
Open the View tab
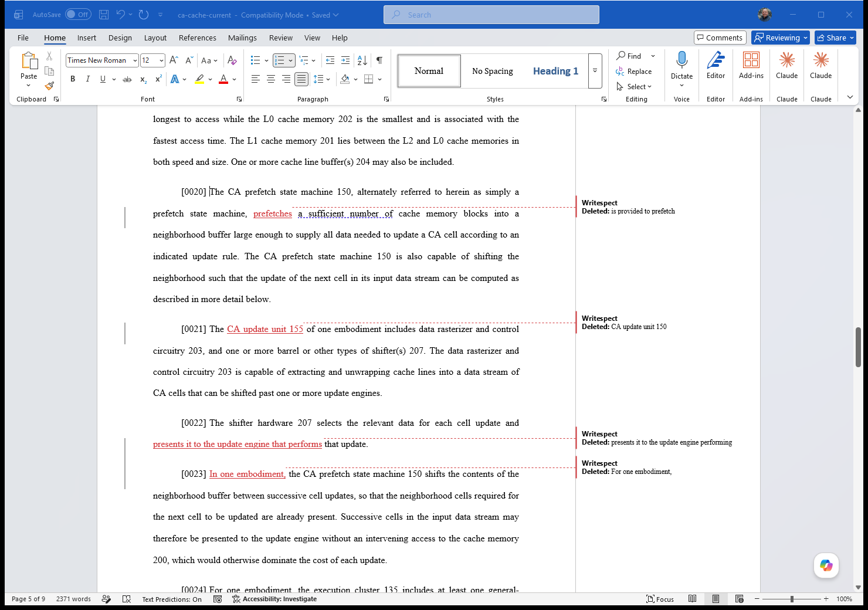coord(312,38)
